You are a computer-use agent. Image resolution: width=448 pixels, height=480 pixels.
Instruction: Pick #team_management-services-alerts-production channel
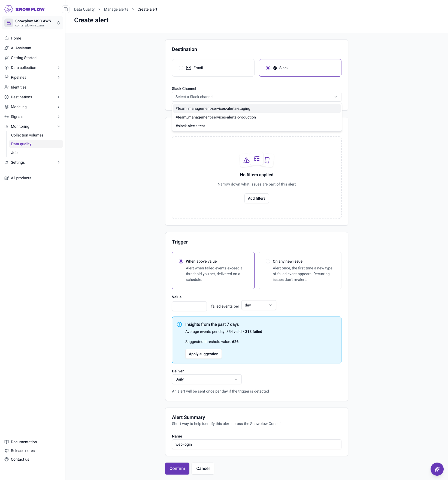pos(257,117)
